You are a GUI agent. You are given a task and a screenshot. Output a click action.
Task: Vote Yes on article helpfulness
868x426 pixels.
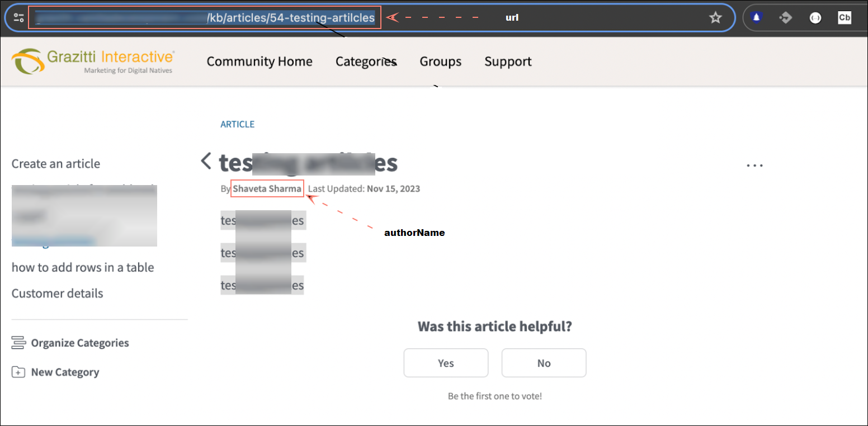(446, 363)
